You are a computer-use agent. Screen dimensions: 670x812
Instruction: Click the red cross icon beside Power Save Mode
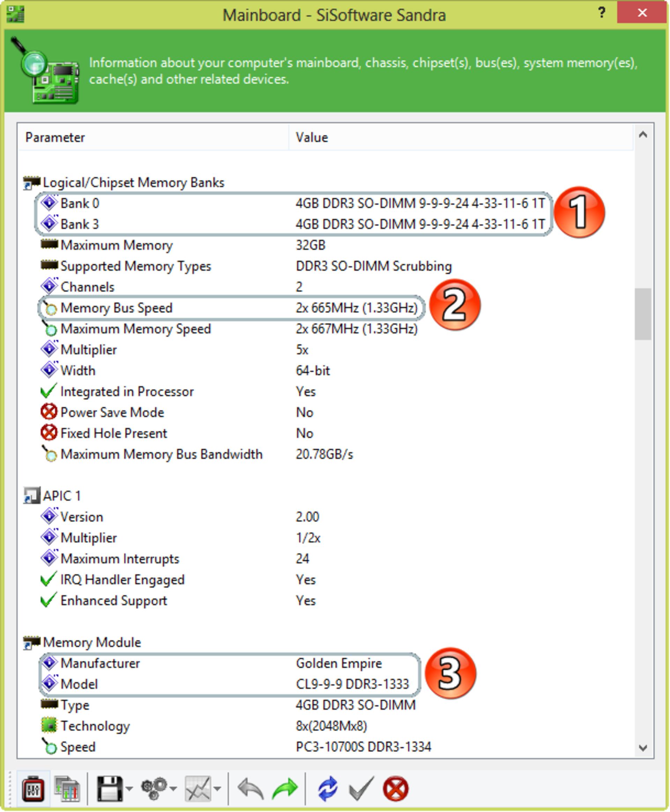49,411
